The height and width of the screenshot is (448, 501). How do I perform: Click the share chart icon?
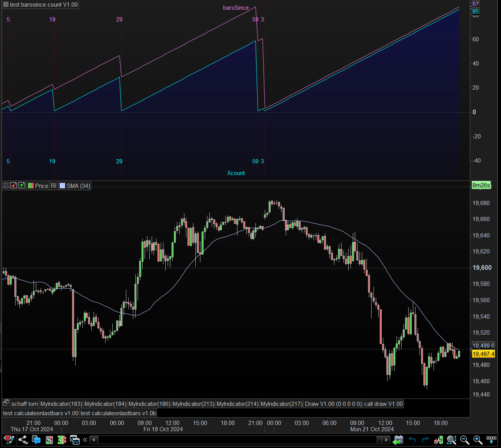coord(23,440)
